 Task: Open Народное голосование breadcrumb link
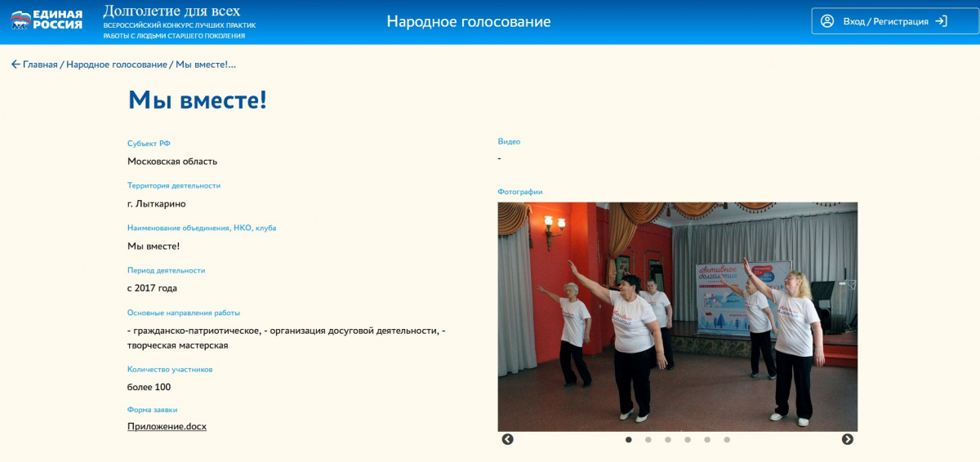[117, 64]
